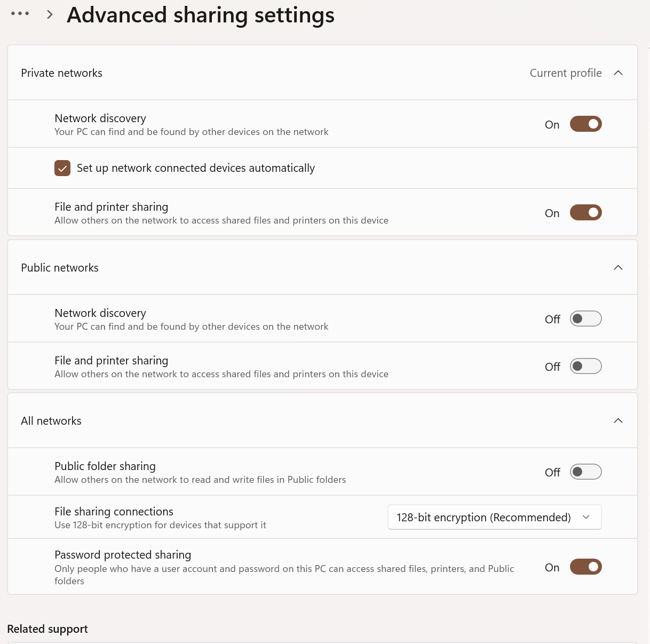Collapse the Public networks section

click(x=618, y=268)
